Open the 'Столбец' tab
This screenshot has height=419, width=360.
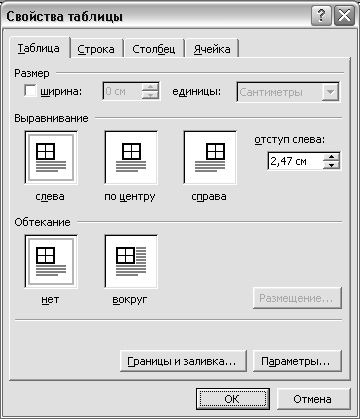(154, 49)
